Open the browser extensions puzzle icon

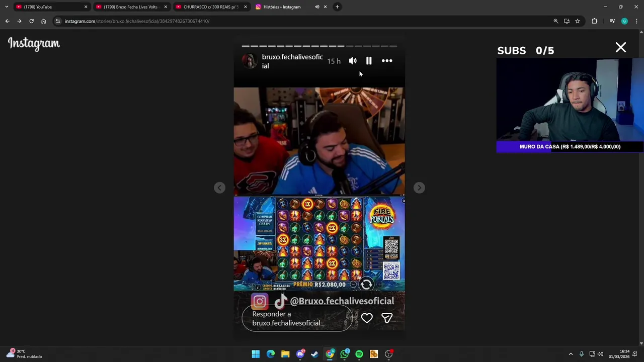pos(595,21)
